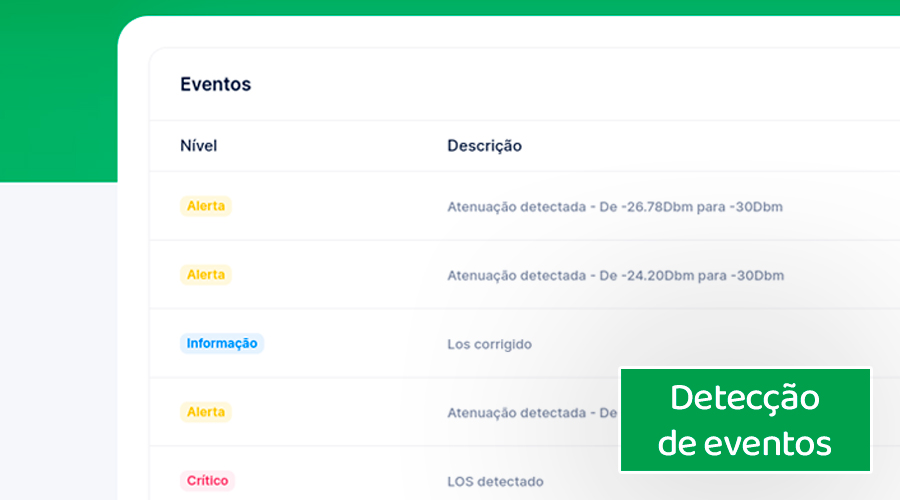Open the attenuation event starting from -24.20Dbm
The height and width of the screenshot is (500, 900).
[615, 275]
